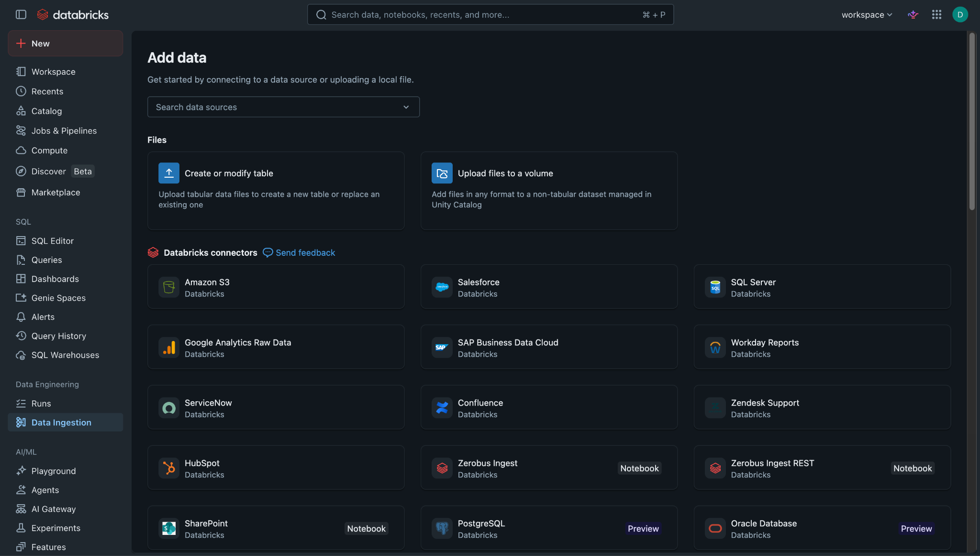This screenshot has height=556, width=980.
Task: Open Experiments in the sidebar
Action: (x=66, y=528)
